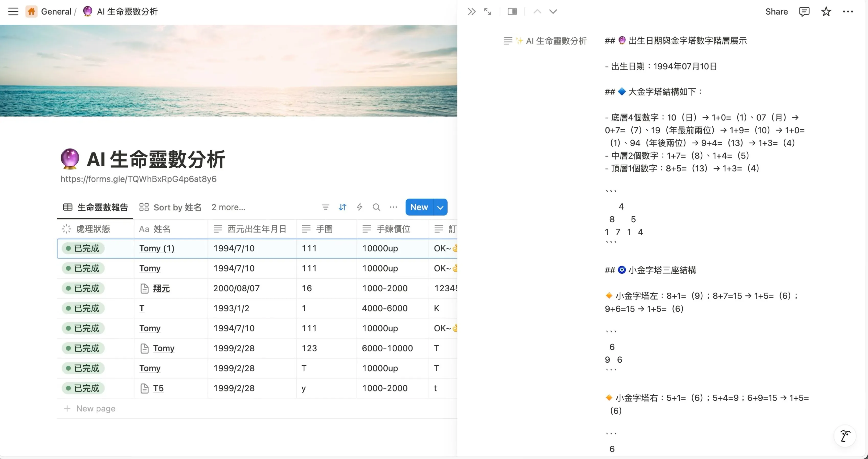Select 生命靈數報告 table view tab
868x459 pixels.
tap(96, 207)
